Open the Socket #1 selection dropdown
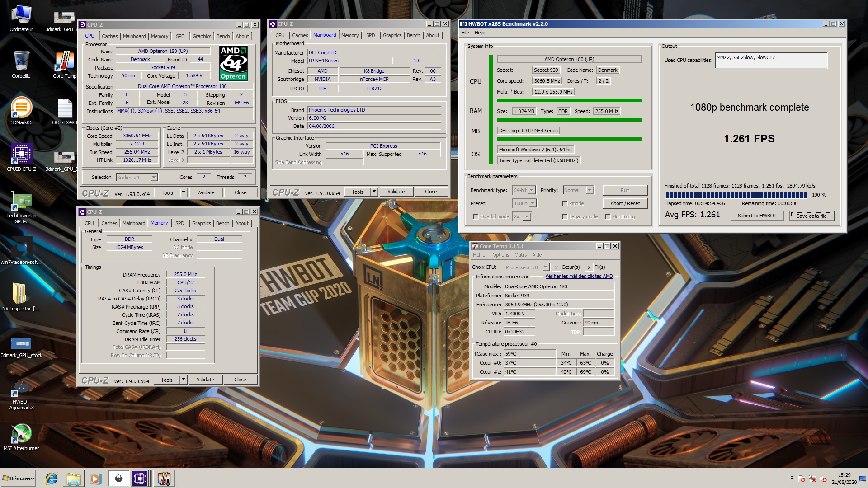The height and width of the screenshot is (488, 868). click(x=154, y=177)
